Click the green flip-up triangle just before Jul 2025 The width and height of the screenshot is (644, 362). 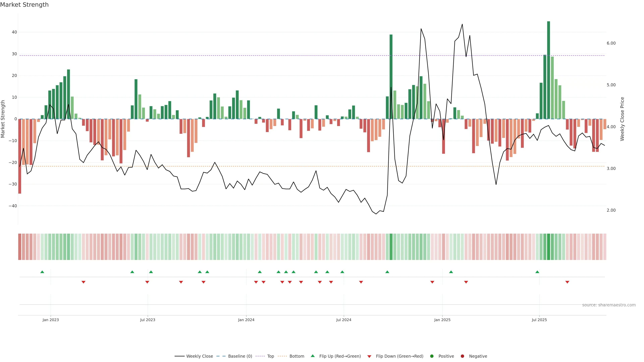pos(537,272)
